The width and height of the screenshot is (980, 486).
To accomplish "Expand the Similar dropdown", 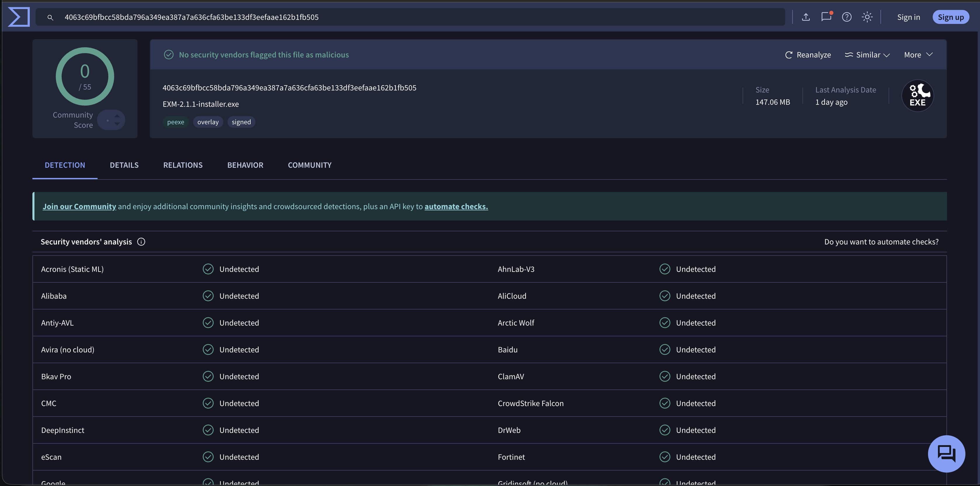I will 867,55.
